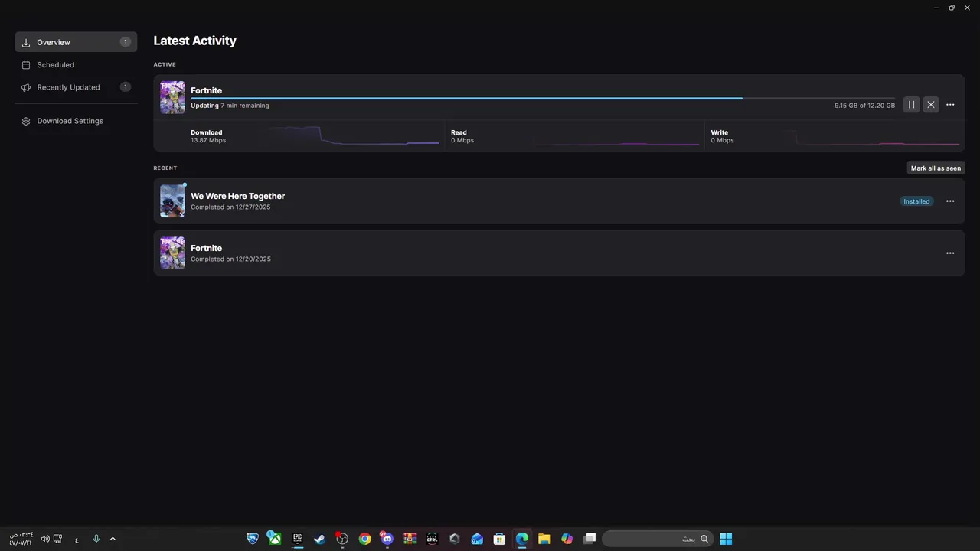The width and height of the screenshot is (980, 551).
Task: Open File Explorer from the taskbar
Action: 544,539
